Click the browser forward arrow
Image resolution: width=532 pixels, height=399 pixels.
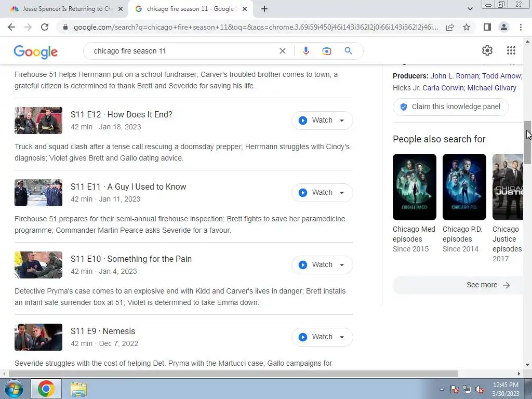coord(28,27)
